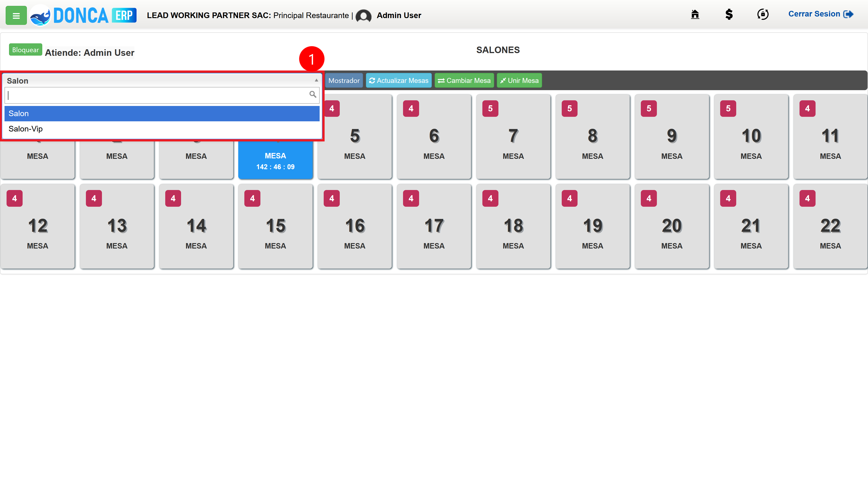Click Atiende: Admin User label
The image size is (868, 488).
coord(90,53)
